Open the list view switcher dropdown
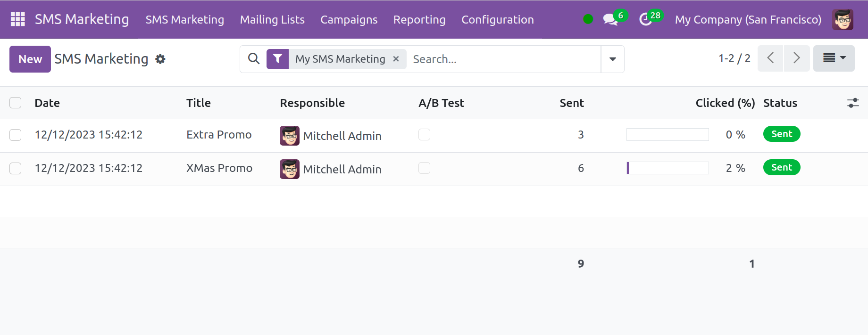This screenshot has width=868, height=335. [x=834, y=58]
